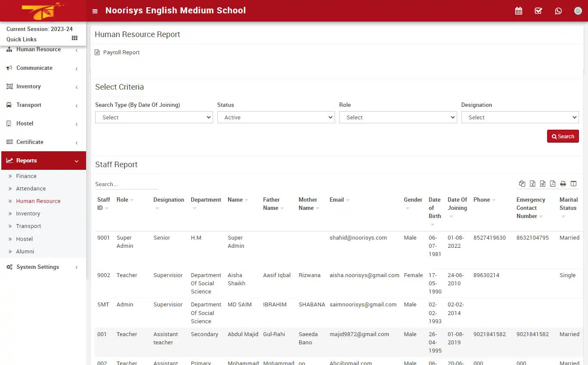Toggle column visibility in staff report
This screenshot has height=365, width=588.
pyautogui.click(x=573, y=184)
